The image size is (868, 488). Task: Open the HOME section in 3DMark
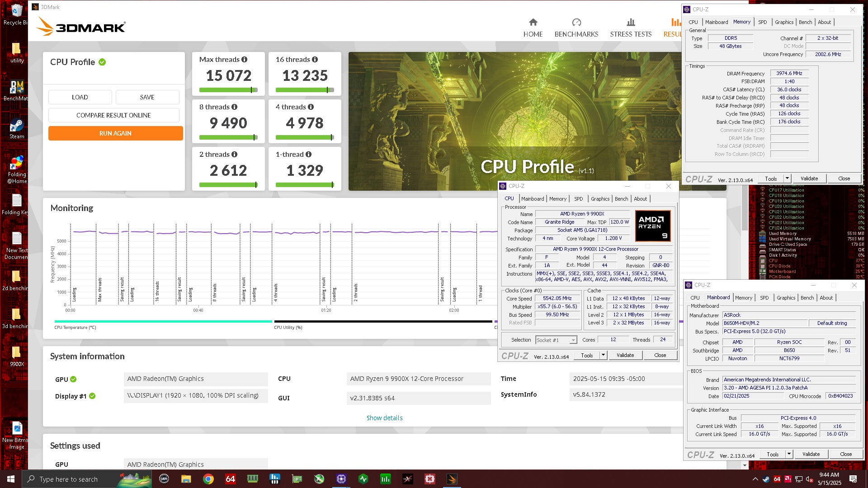(x=533, y=28)
